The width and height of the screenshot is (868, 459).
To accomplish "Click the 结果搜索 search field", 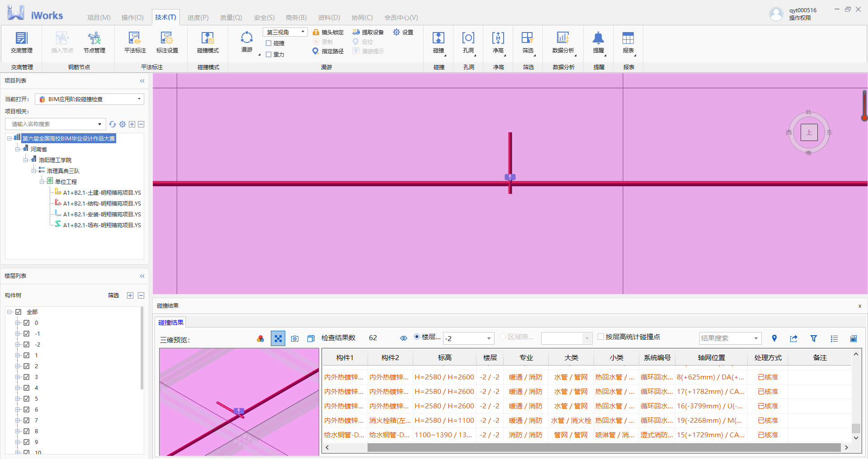I will (725, 338).
